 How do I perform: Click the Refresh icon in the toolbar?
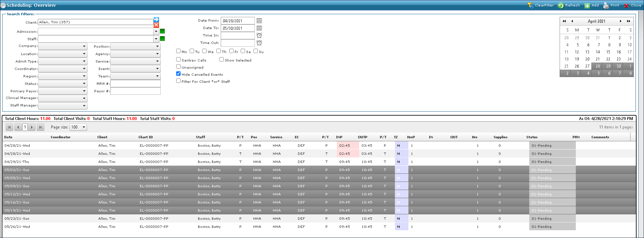[561, 5]
